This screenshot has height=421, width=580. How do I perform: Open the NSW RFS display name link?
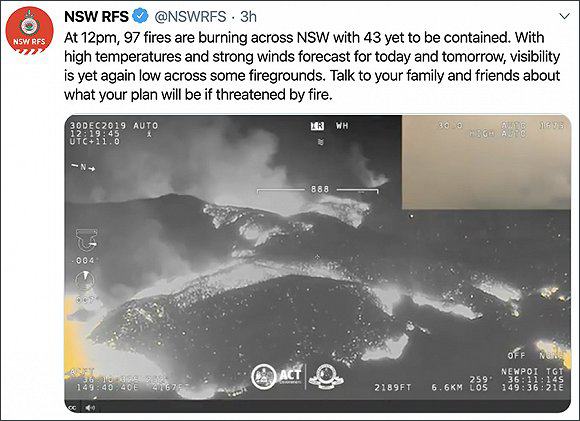(96, 16)
